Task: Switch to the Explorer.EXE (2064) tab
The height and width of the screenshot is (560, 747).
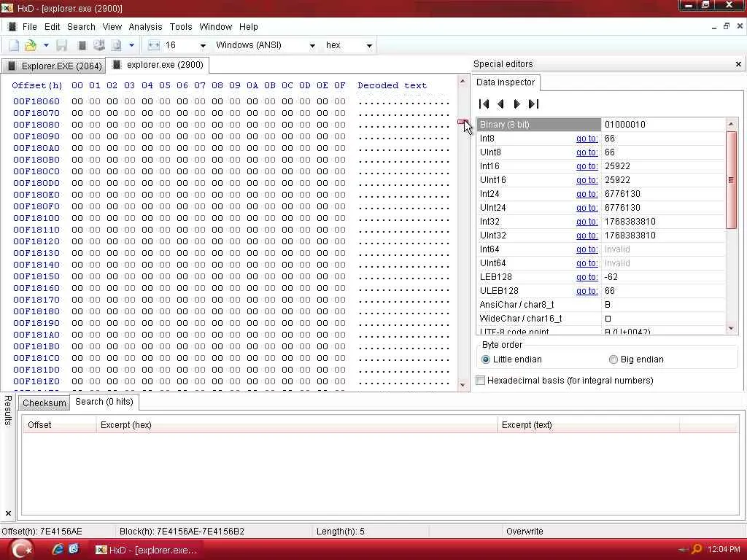Action: [x=53, y=66]
